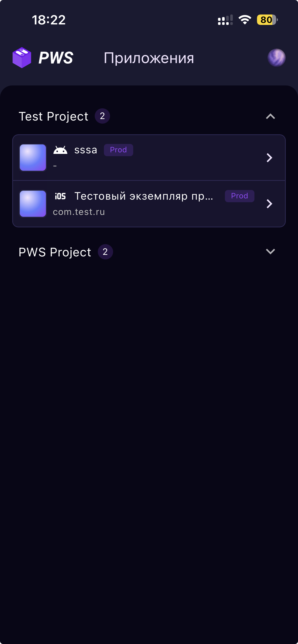298x644 pixels.
Task: Tap the battery indicator in status bar
Action: coord(267,20)
